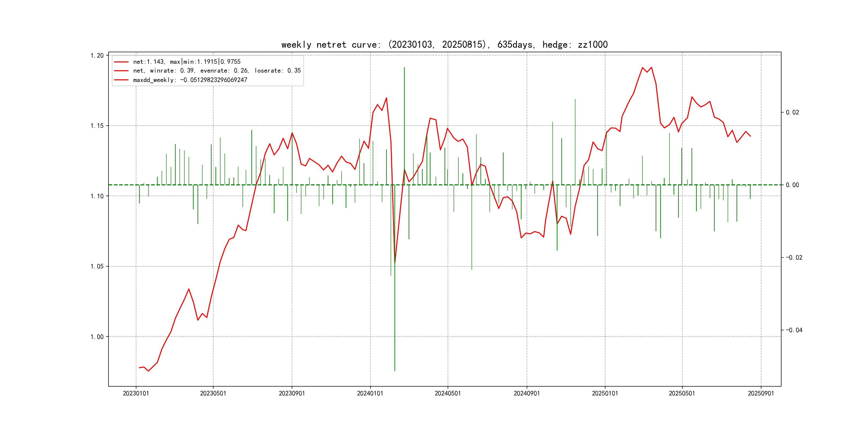Click the 20240501 x-axis label
Image resolution: width=868 pixels, height=434 pixels.
[x=447, y=393]
